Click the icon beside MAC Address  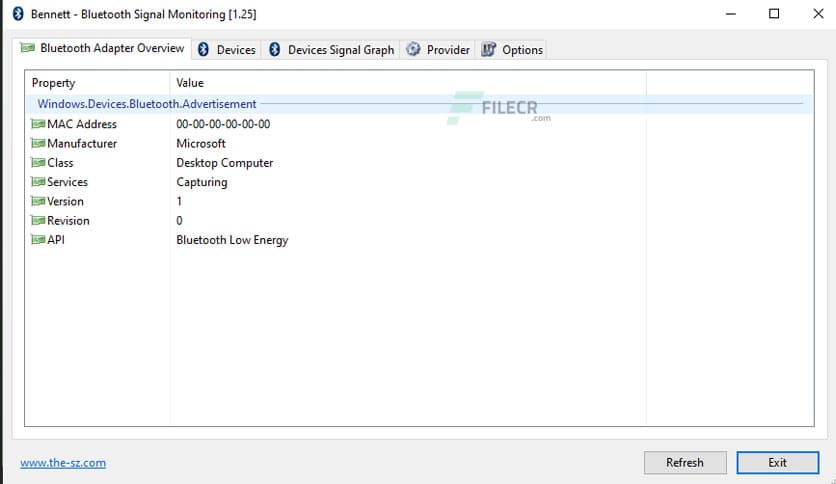[x=38, y=124]
